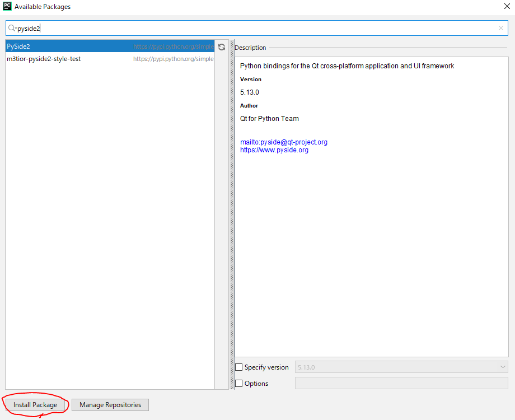This screenshot has height=420, width=515.
Task: Clear the search field with the X icon
Action: 501,28
